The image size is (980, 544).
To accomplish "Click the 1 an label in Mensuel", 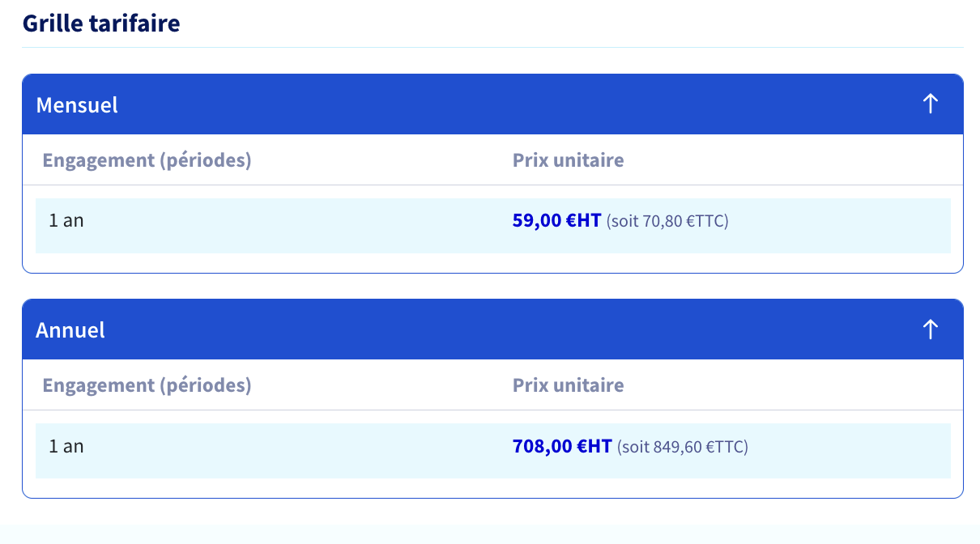I will click(x=66, y=220).
